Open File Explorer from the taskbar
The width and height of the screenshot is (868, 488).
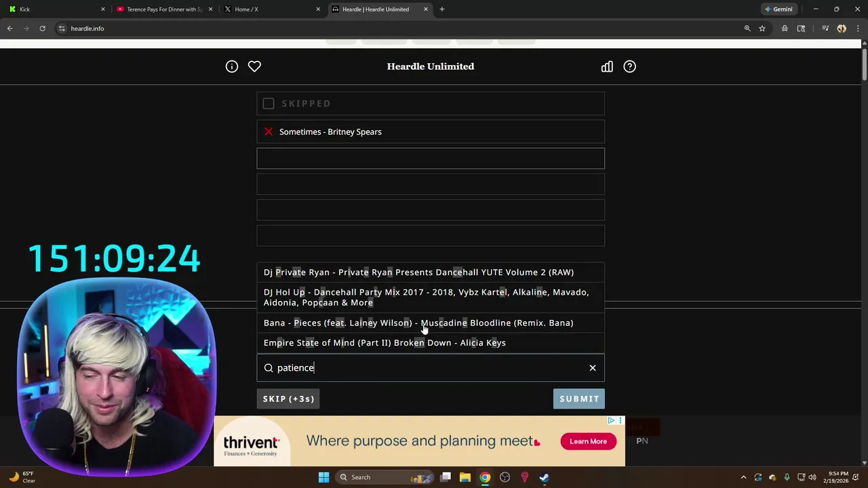(465, 477)
